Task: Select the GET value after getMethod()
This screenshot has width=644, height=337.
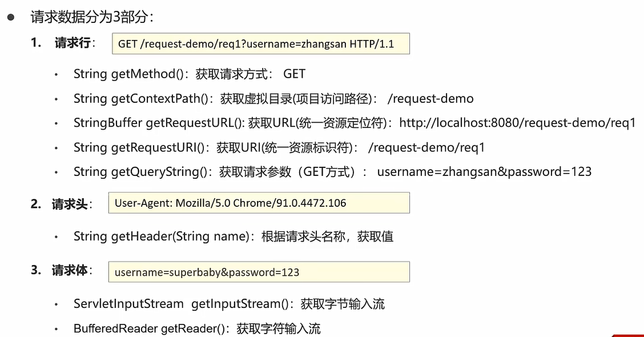Action: click(294, 74)
